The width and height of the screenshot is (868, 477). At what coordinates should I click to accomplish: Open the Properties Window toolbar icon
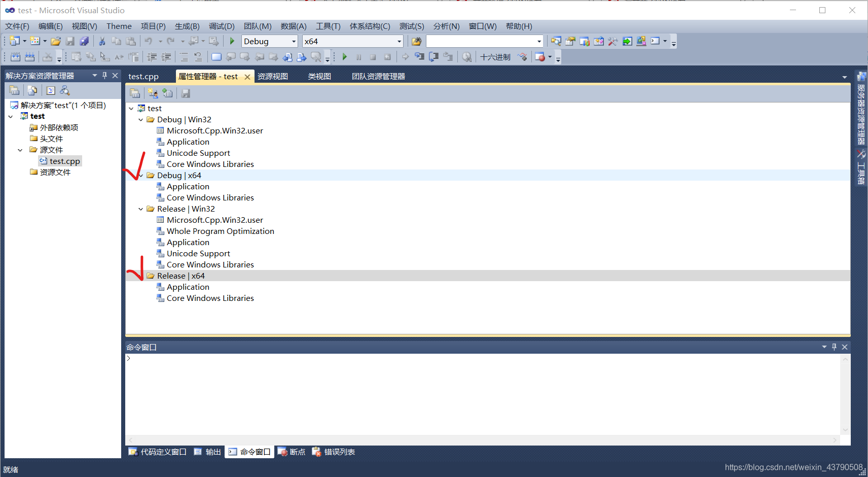point(570,41)
